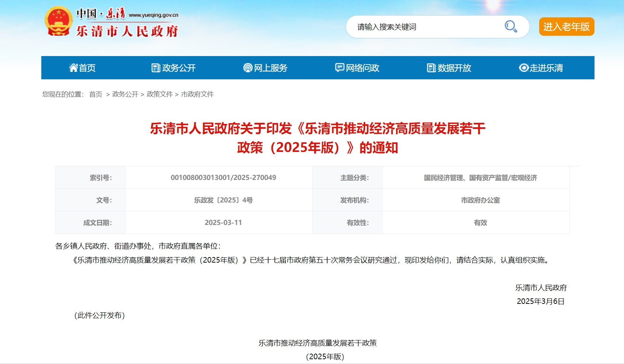The height and width of the screenshot is (364, 624).
Task: Switch to senior version with 进入老年版
Action: click(x=566, y=27)
